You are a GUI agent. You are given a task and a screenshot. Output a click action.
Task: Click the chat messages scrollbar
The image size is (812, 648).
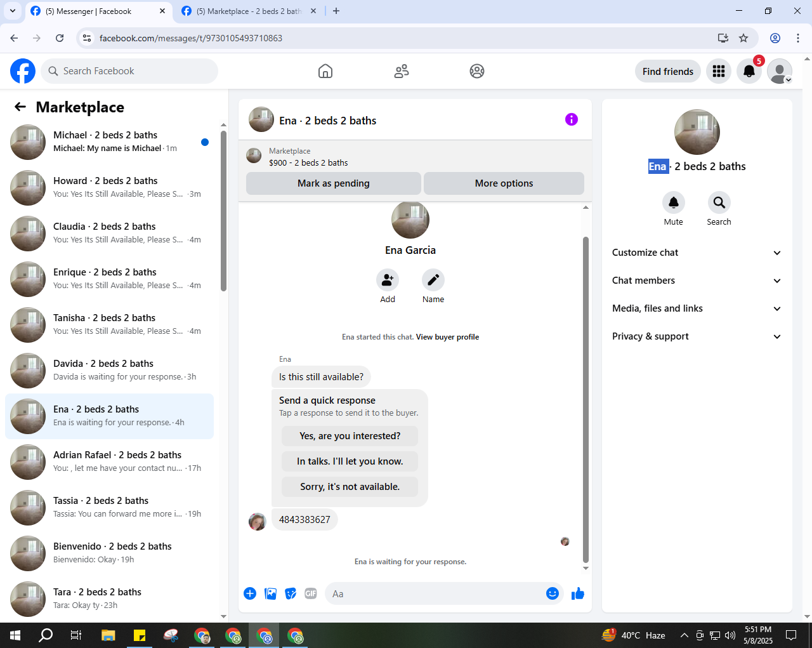586,400
